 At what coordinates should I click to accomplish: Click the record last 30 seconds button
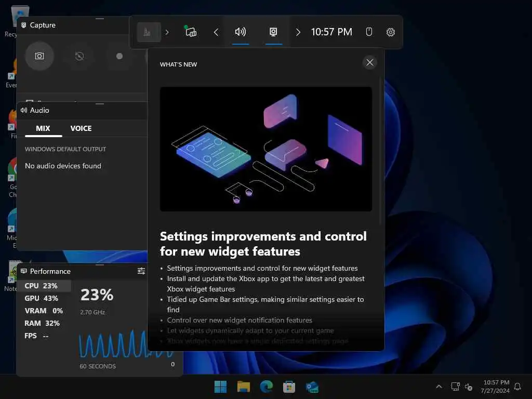(x=79, y=56)
